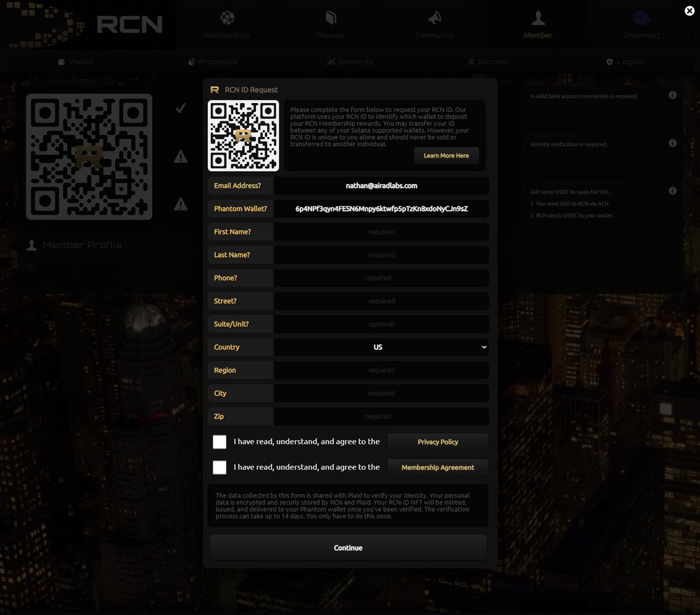
Task: Click info icon beside USDC swap instructions
Action: click(673, 191)
